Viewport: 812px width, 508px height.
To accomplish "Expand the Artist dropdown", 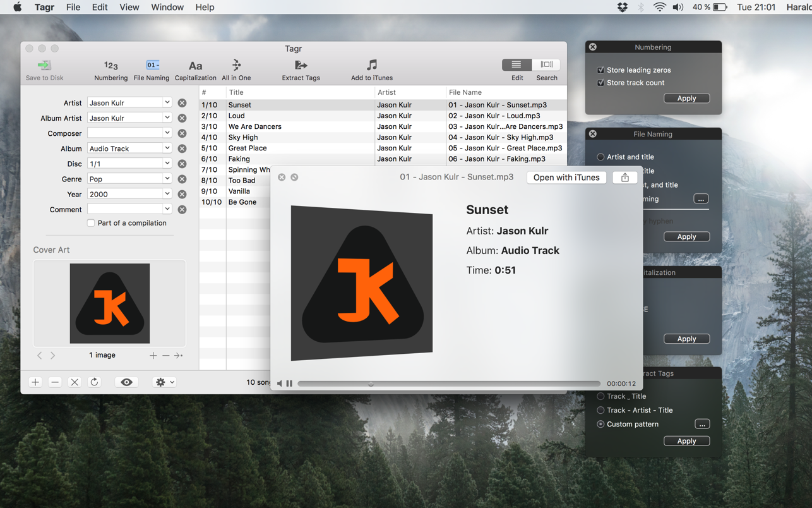I will coord(167,102).
